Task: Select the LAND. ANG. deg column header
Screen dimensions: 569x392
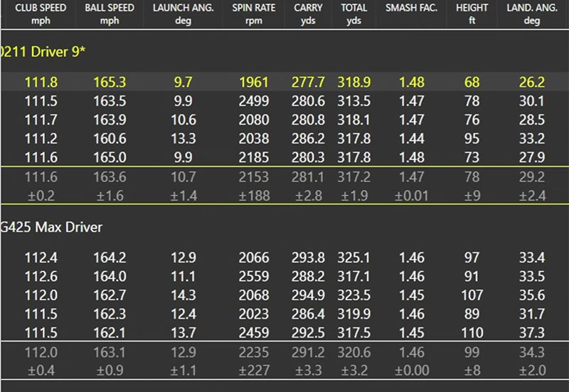Action: (x=532, y=14)
